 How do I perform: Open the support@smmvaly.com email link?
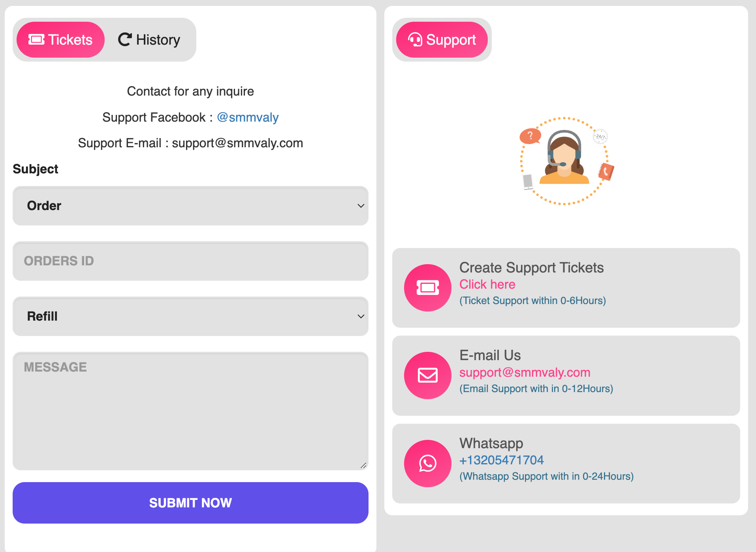[525, 372]
